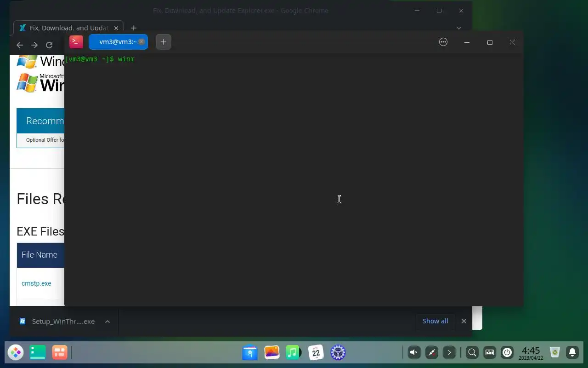Go back in the Chrome window
This screenshot has height=368, width=588.
pyautogui.click(x=19, y=45)
